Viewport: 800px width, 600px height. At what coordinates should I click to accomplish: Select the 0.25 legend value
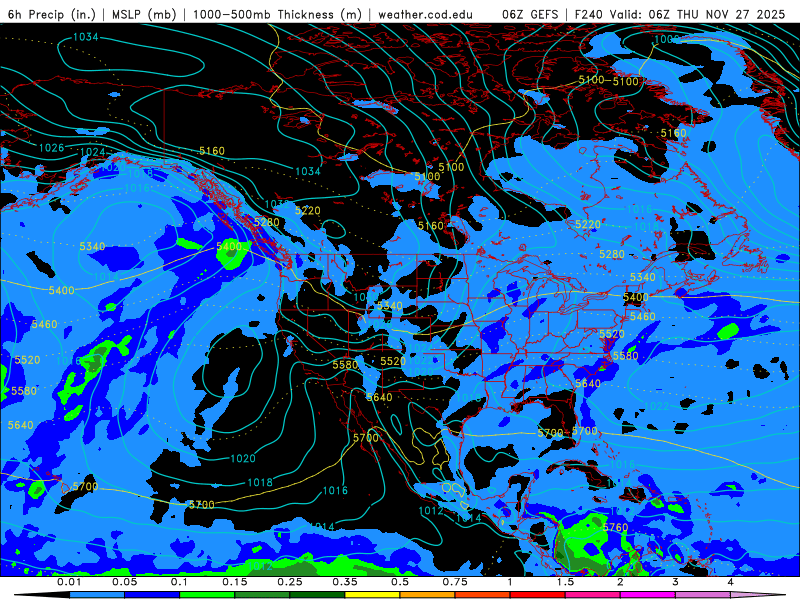tap(290, 582)
